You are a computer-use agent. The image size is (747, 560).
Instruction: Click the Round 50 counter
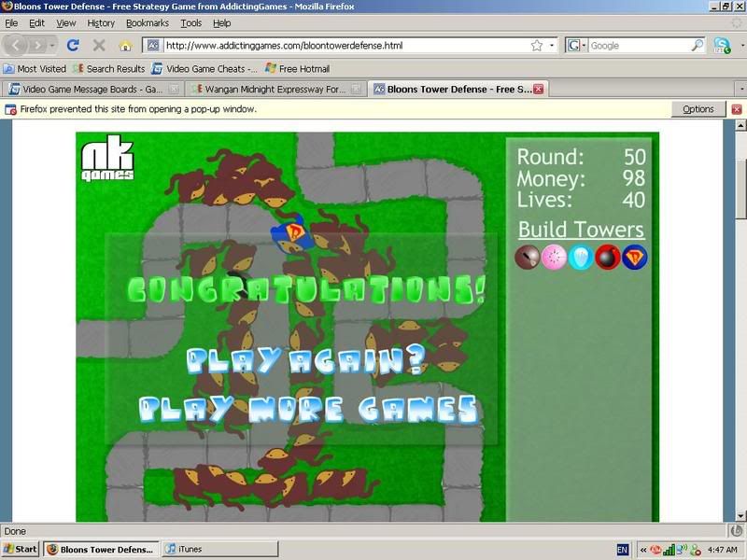coord(581,157)
